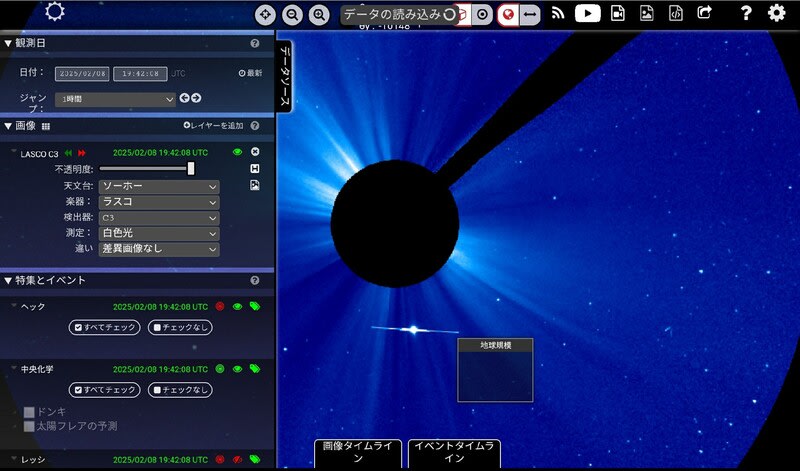Open the settings gear in toolbar
Screen dimensions: 800x471
click(777, 13)
